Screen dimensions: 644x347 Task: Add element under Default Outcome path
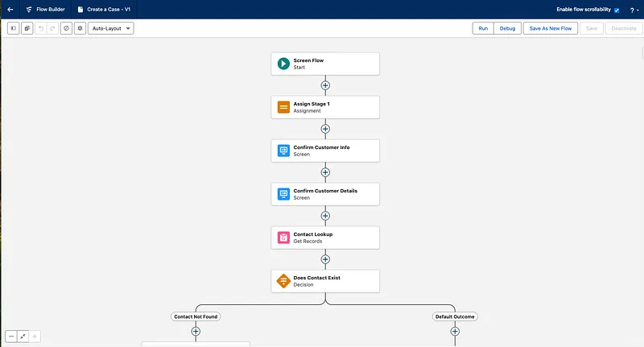coord(455,332)
